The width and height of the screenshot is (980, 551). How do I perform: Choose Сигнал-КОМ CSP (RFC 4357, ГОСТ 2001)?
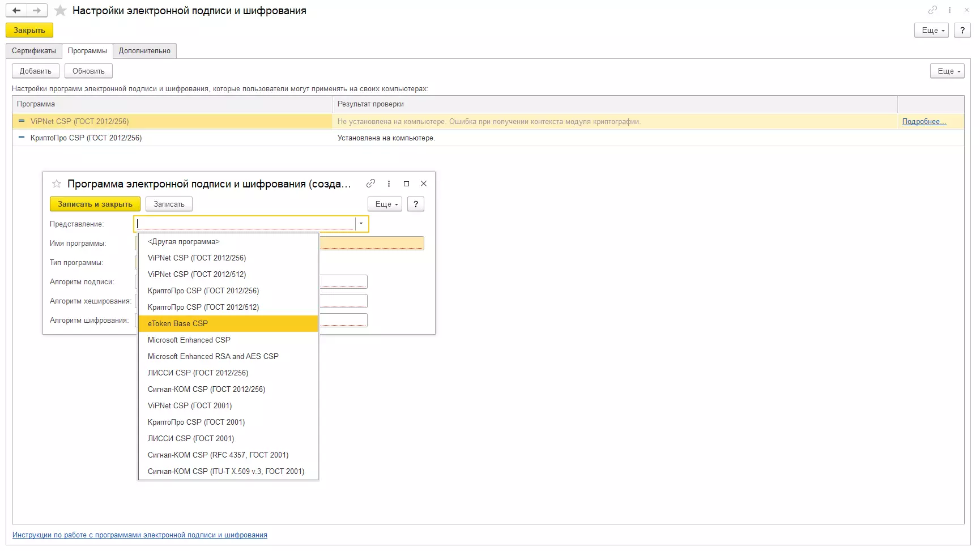click(x=228, y=455)
